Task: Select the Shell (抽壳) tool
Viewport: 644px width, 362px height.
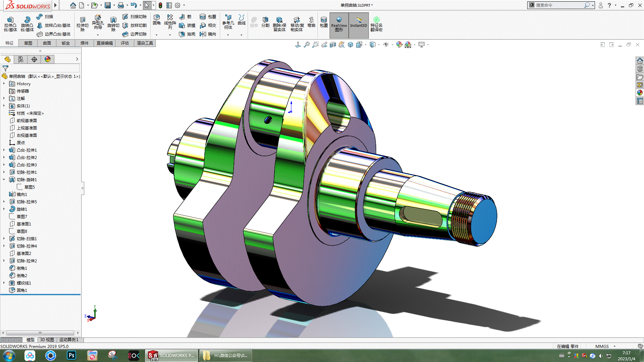Action: point(187,34)
